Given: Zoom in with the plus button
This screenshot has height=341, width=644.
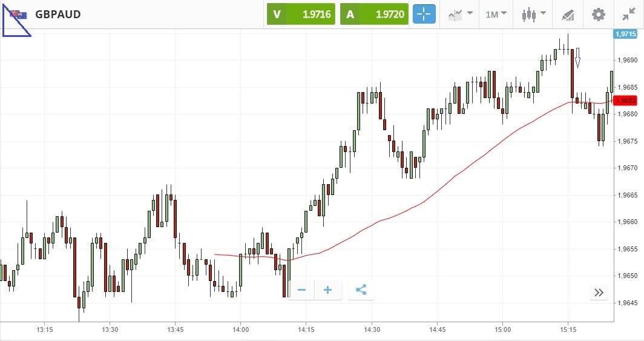Looking at the screenshot, I should coord(327,290).
